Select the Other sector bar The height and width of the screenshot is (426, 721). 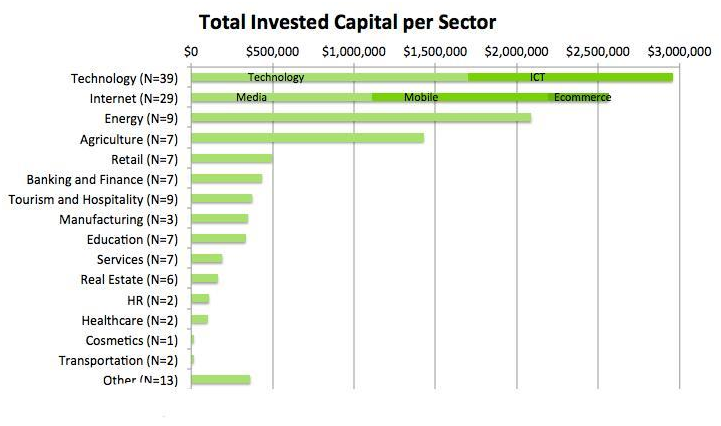(220, 380)
